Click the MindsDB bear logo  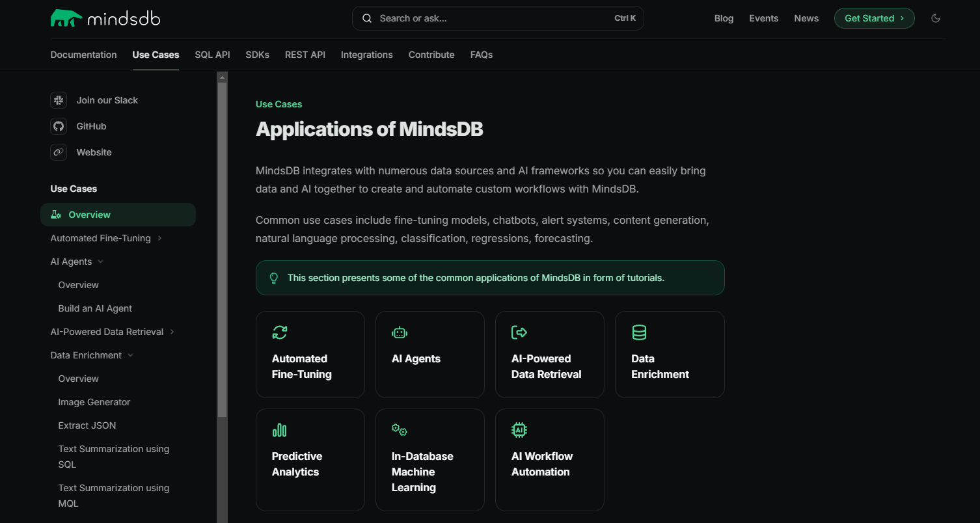tap(66, 18)
